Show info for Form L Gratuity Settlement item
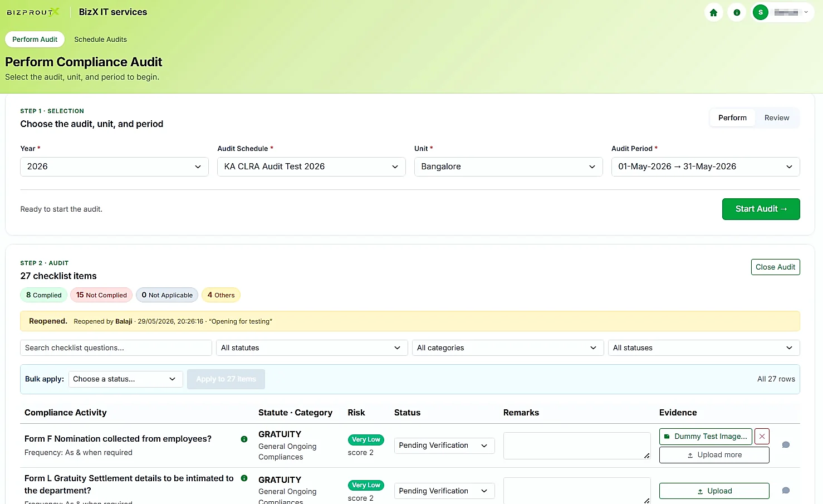Viewport: 823px width, 504px height. point(244,478)
